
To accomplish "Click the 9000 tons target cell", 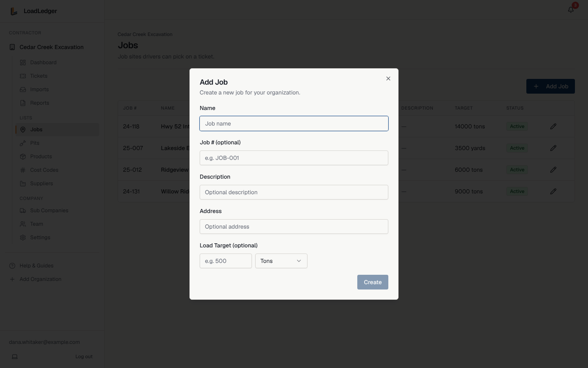I will coord(469,191).
